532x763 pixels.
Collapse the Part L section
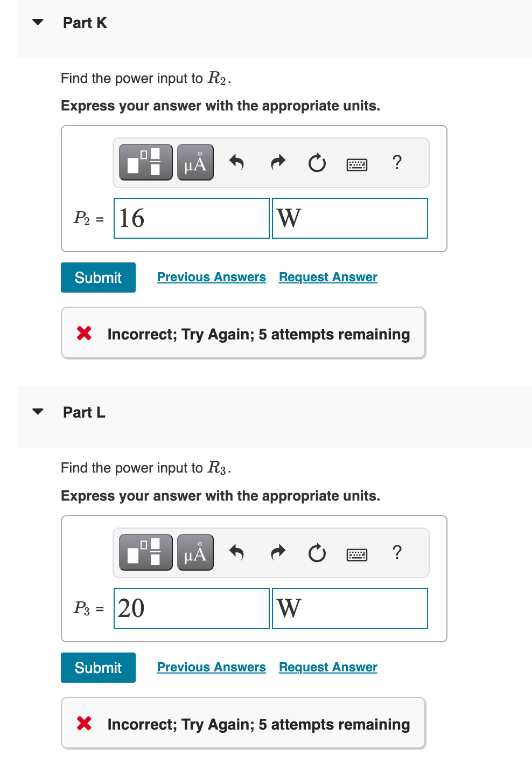coord(37,411)
